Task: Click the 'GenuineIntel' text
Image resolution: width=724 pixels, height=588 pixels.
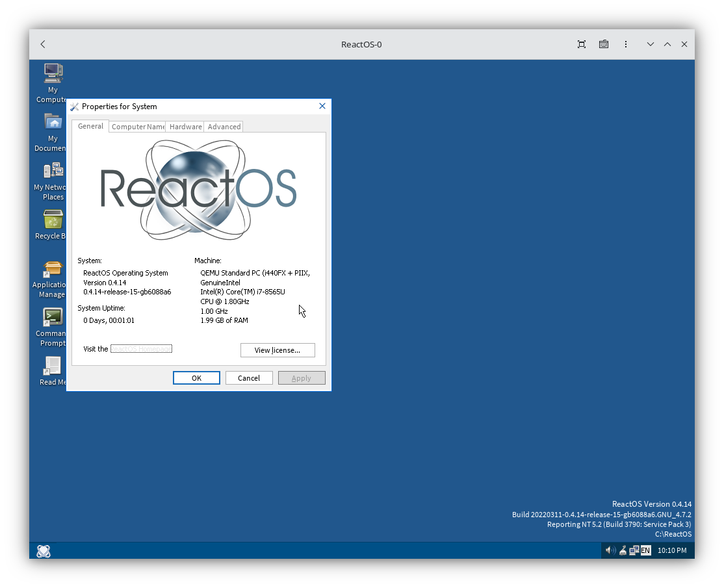Action: 220,283
